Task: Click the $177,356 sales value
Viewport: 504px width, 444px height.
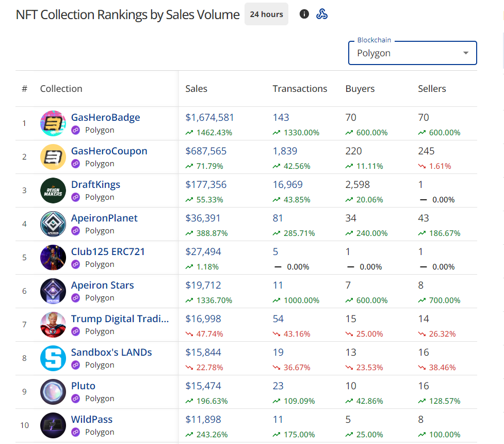Action: click(x=206, y=184)
